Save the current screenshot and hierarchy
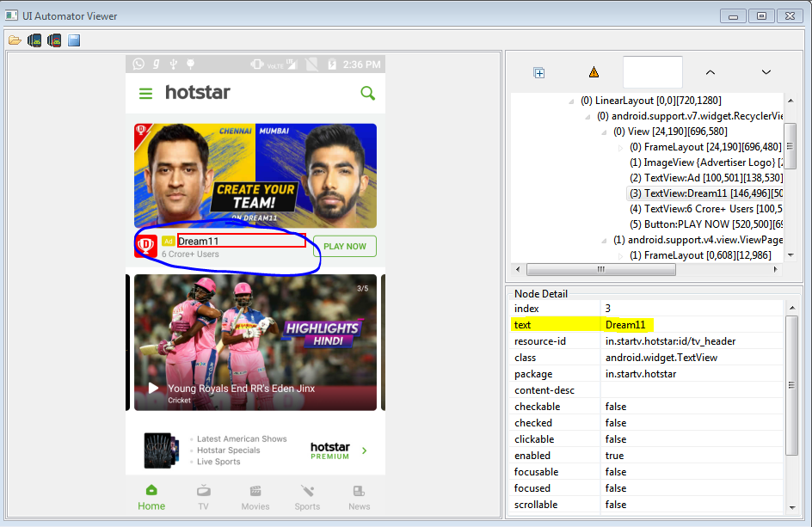This screenshot has width=812, height=527. coord(74,39)
